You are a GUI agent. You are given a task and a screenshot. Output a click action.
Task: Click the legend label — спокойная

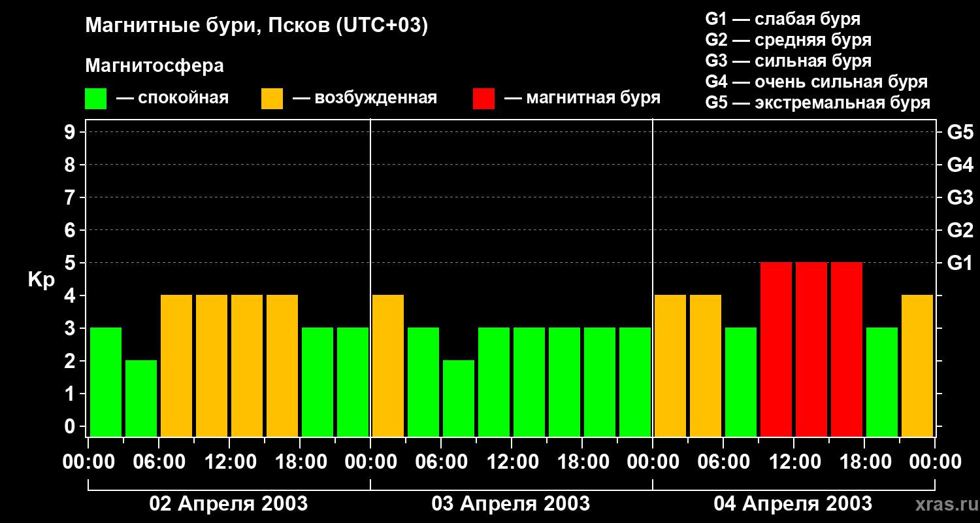click(x=172, y=98)
